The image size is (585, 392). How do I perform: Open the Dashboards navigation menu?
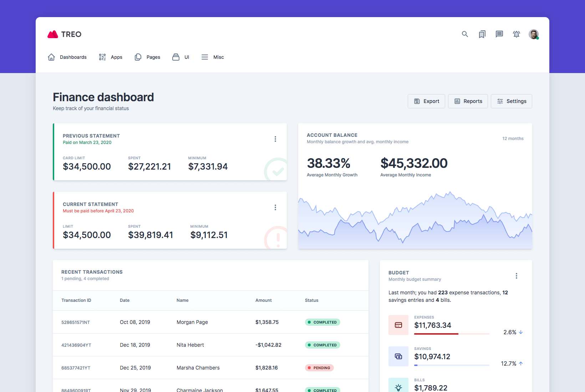(x=67, y=57)
